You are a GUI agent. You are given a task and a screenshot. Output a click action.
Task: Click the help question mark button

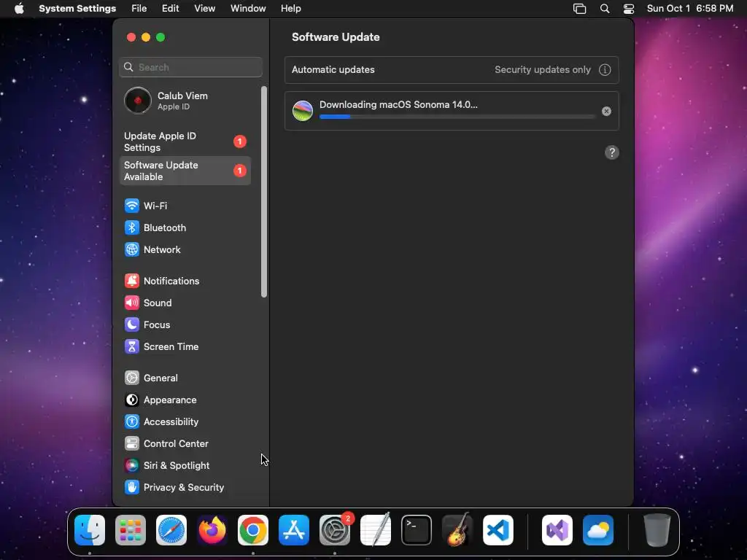tap(612, 153)
